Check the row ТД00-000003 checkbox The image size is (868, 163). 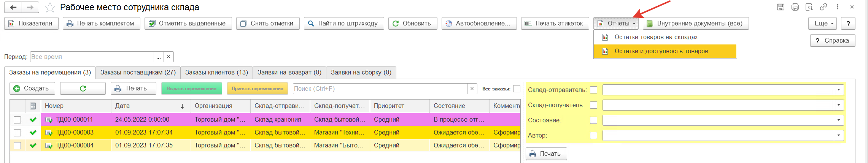click(x=17, y=133)
